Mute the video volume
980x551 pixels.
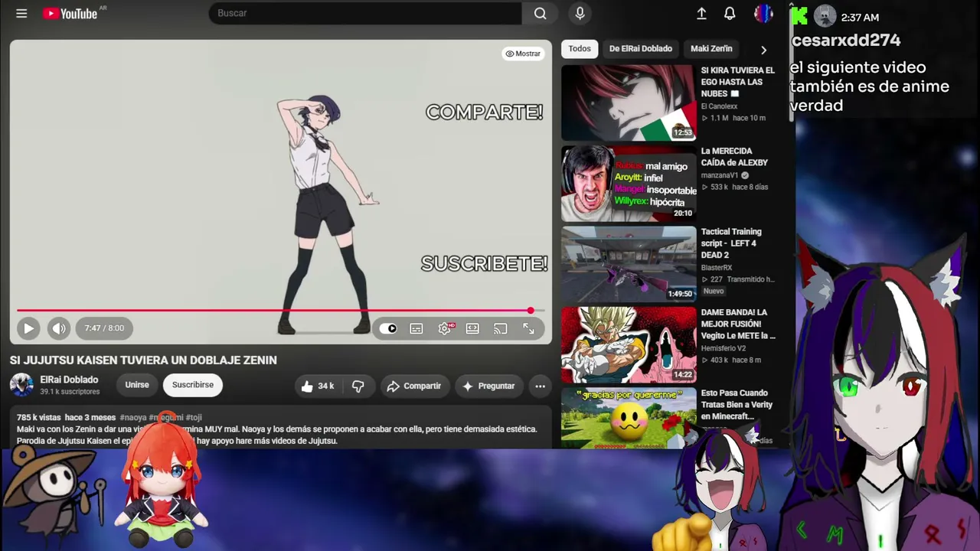click(59, 328)
